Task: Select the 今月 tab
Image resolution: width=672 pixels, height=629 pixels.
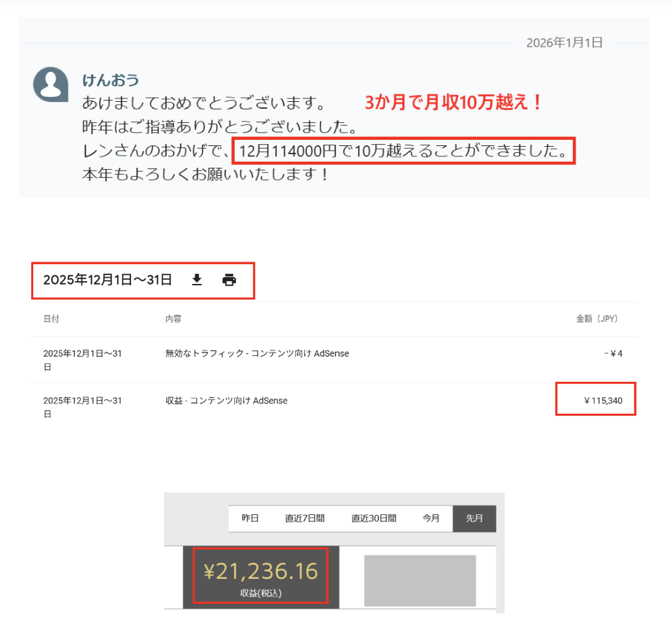Action: [431, 518]
